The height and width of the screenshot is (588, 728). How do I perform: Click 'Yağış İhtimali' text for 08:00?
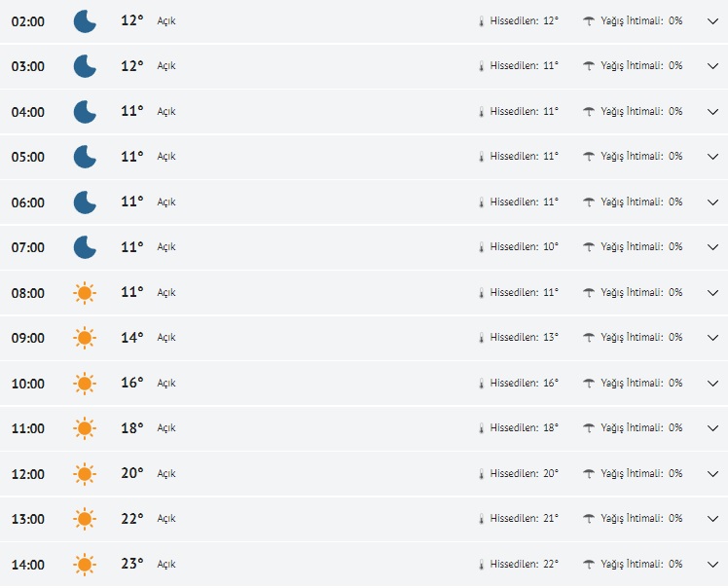(x=632, y=293)
